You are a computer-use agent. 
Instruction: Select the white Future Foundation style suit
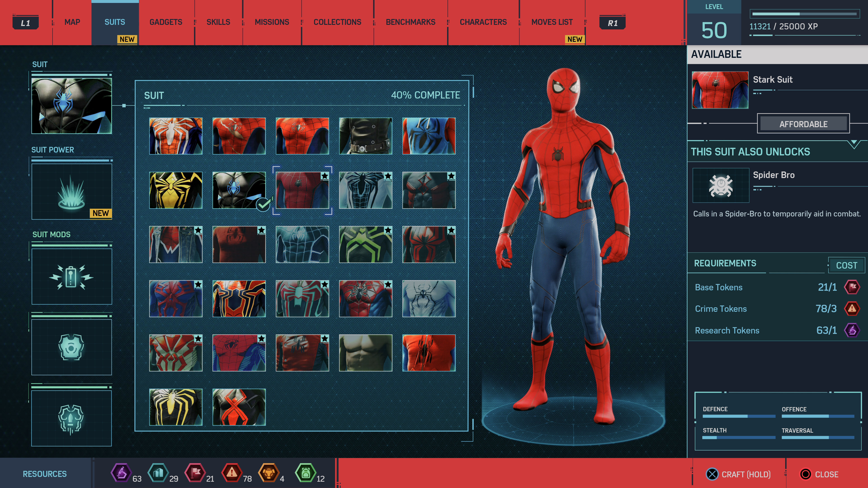click(429, 299)
